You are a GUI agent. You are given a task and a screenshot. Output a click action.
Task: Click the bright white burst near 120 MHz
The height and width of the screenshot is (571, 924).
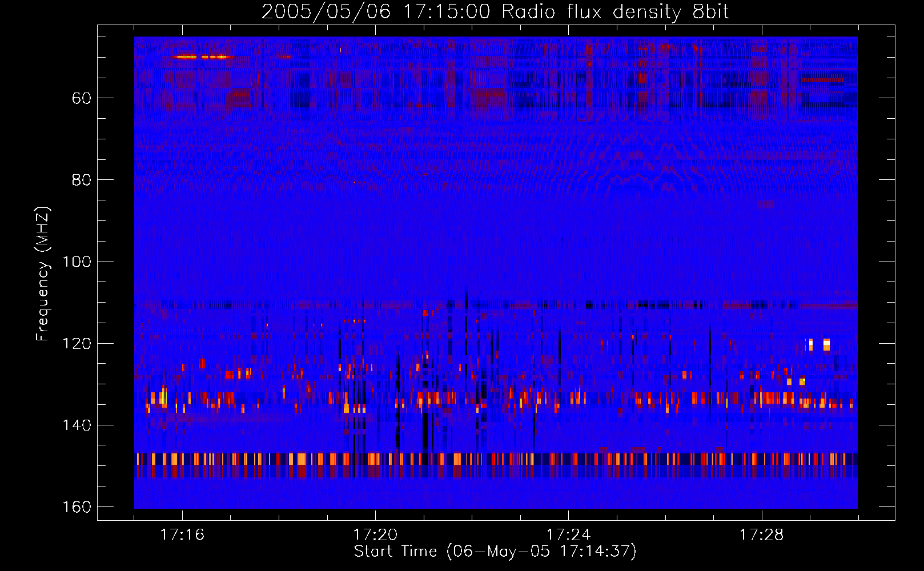click(826, 344)
